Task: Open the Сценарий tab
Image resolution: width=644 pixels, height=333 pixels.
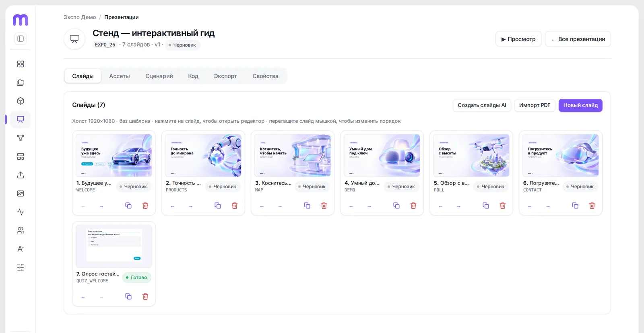Action: [x=159, y=76]
